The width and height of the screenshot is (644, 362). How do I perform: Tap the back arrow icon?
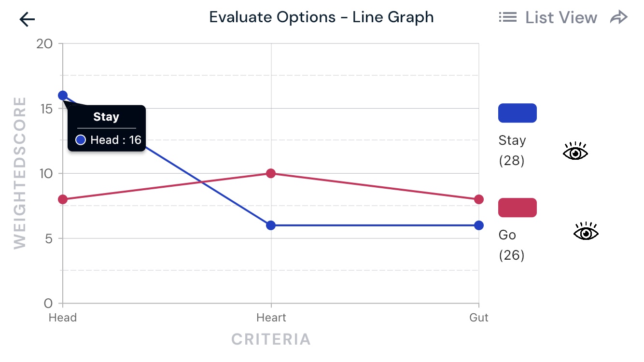point(28,19)
